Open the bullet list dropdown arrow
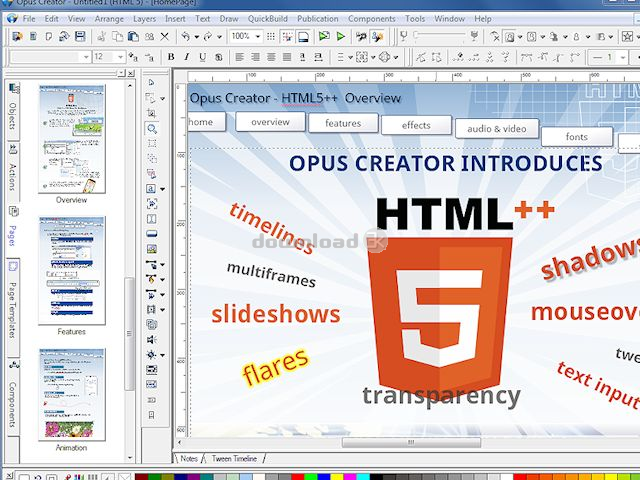Viewport: 640px width, 480px height. (350, 58)
